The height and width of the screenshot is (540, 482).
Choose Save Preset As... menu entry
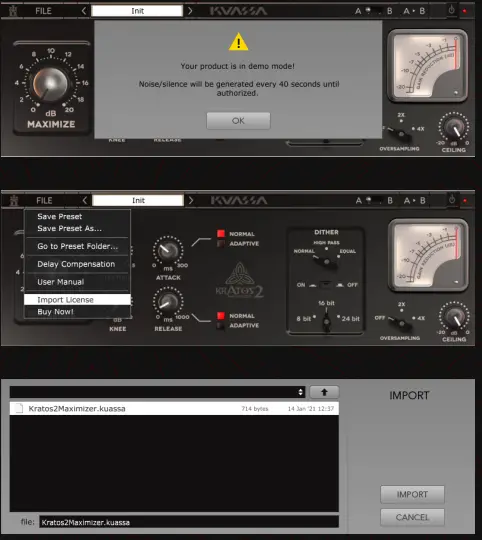(69, 228)
